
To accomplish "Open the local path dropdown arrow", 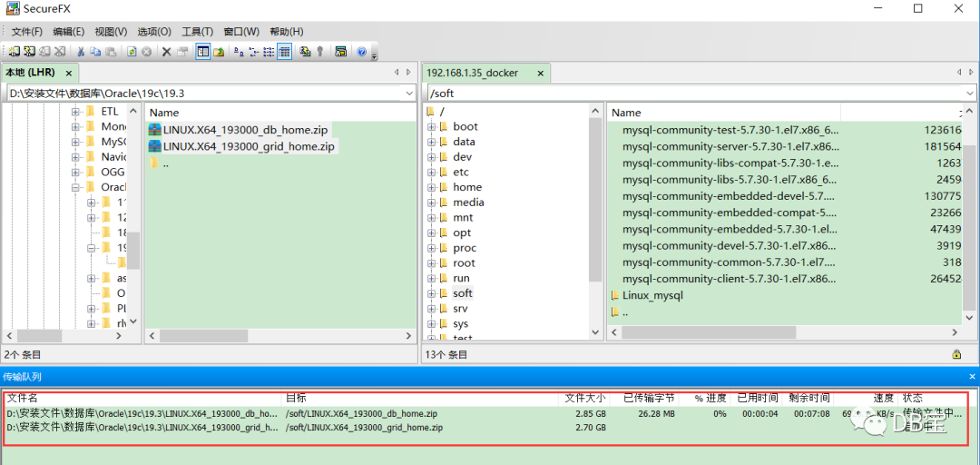I will point(409,93).
